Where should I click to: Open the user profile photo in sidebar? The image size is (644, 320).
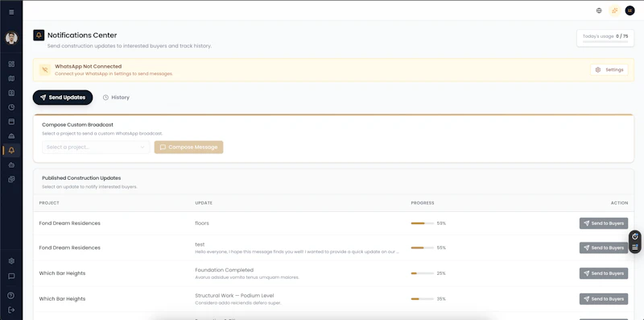(x=11, y=38)
